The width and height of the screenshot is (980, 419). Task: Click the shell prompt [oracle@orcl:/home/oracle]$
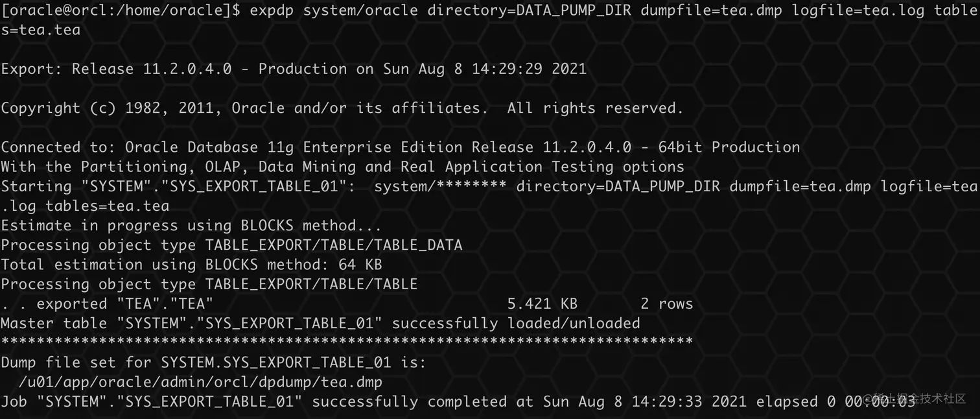pyautogui.click(x=121, y=10)
